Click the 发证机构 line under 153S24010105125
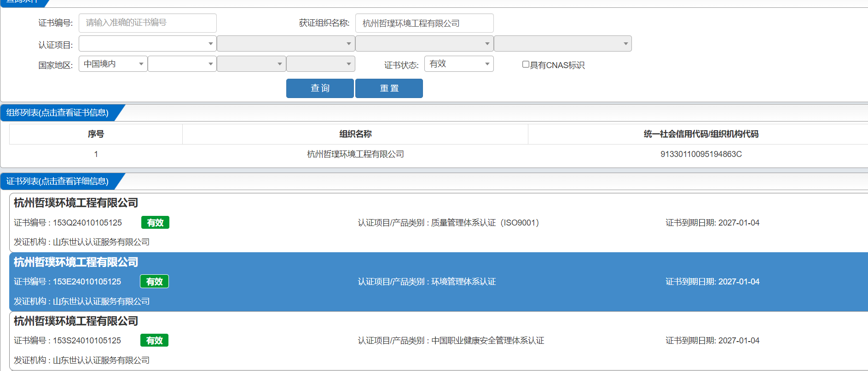The width and height of the screenshot is (868, 371). [x=81, y=360]
